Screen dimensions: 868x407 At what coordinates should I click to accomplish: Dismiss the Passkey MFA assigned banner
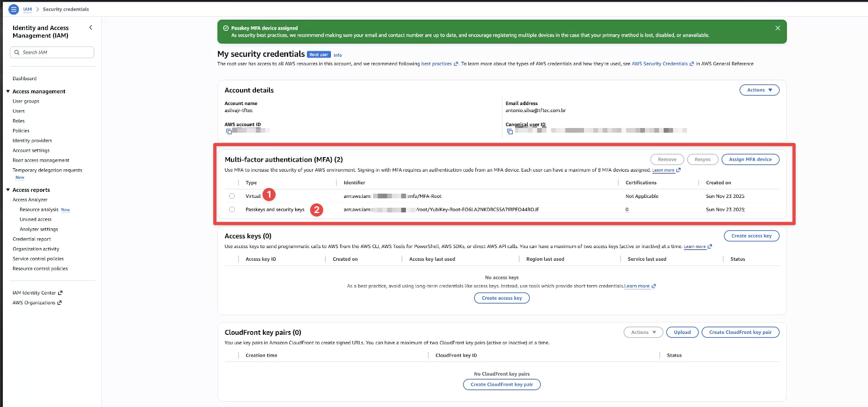778,28
